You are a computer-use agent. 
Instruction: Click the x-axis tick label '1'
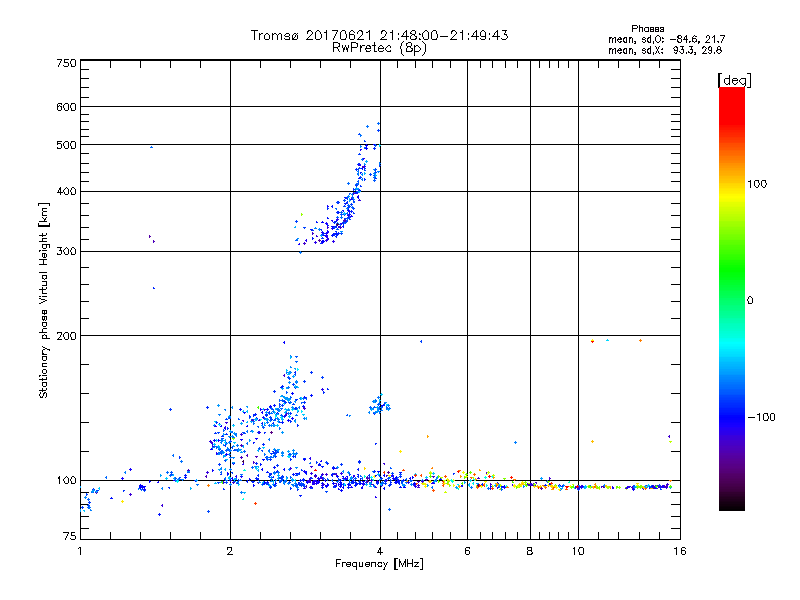click(80, 551)
